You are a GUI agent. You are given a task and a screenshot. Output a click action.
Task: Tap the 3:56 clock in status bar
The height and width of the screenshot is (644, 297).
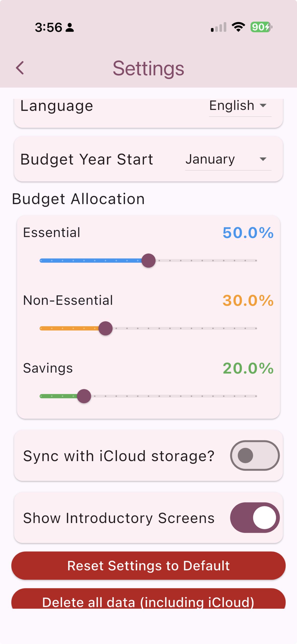[x=48, y=27]
